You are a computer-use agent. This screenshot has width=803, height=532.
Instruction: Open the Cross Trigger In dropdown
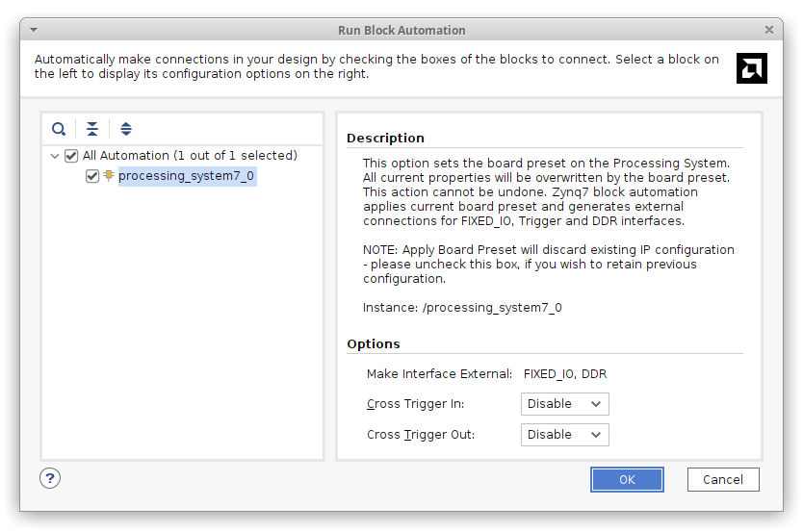(x=565, y=404)
